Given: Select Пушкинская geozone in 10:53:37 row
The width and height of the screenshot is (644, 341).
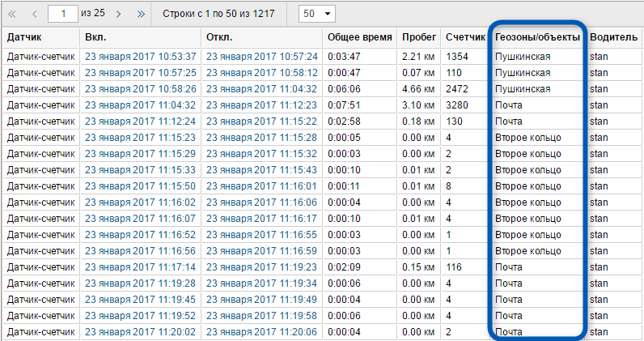Looking at the screenshot, I should 523,57.
